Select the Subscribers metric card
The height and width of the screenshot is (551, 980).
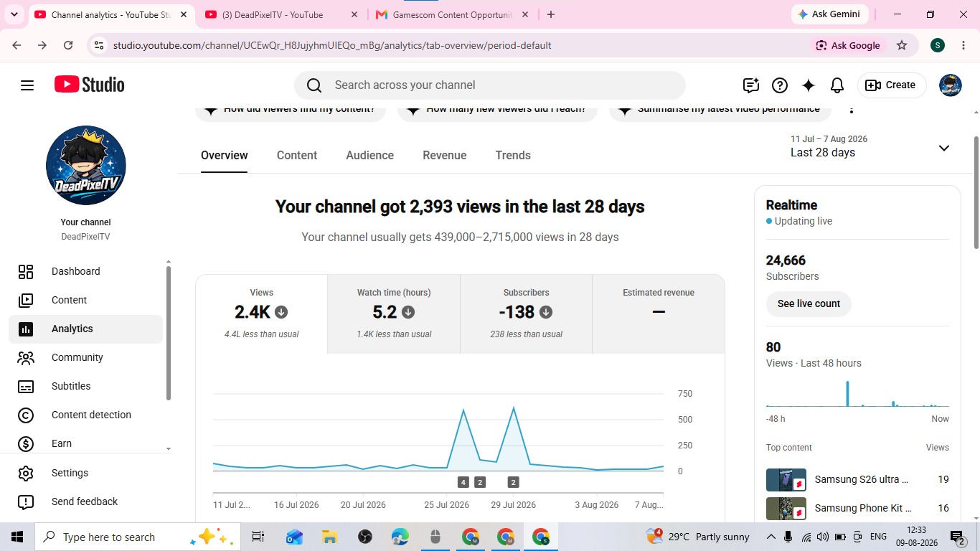(526, 314)
